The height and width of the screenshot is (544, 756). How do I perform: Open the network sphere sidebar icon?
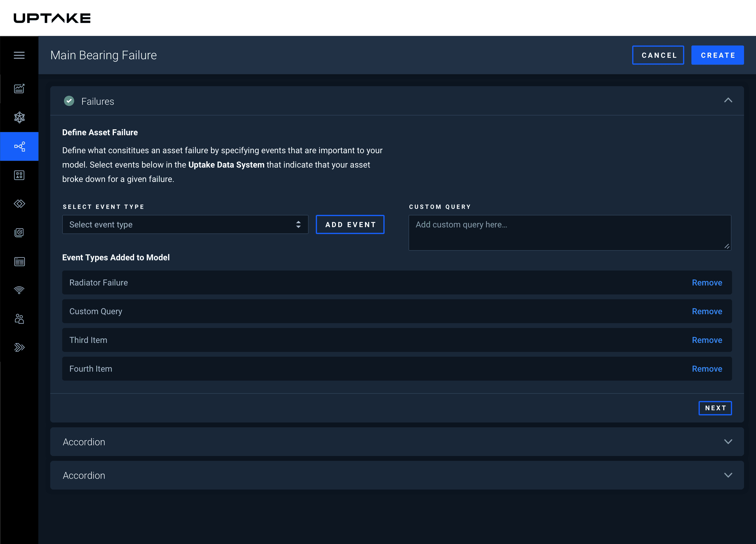[19, 117]
